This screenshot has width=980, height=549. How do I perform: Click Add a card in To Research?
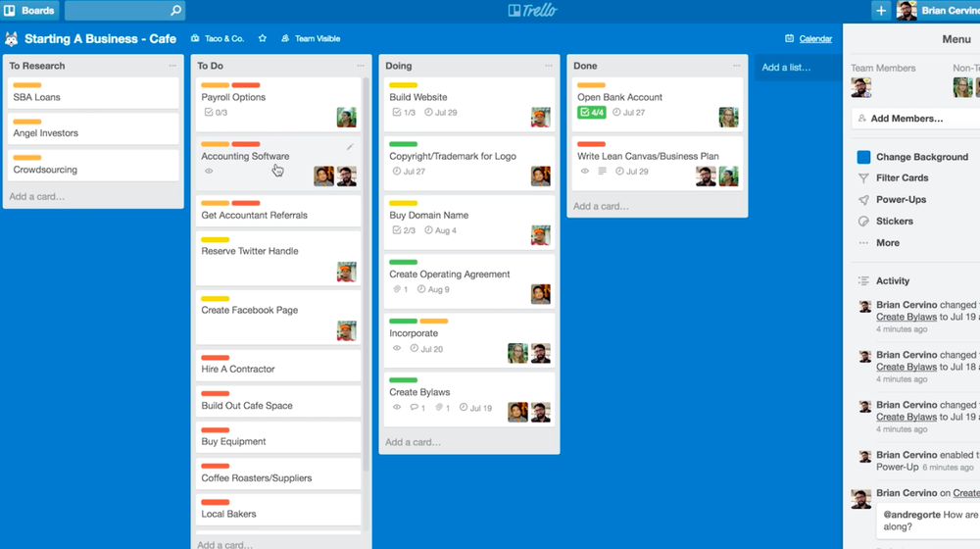pyautogui.click(x=37, y=196)
